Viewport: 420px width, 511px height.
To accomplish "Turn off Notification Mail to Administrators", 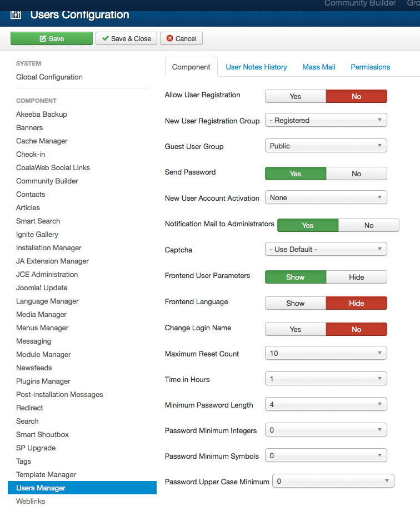I will [369, 226].
